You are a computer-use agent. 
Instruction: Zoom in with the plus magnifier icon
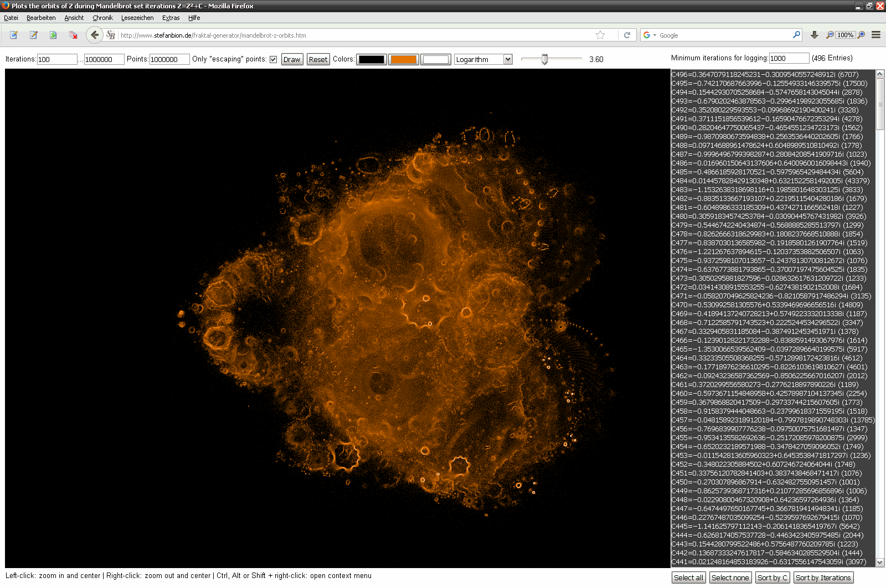click(861, 35)
